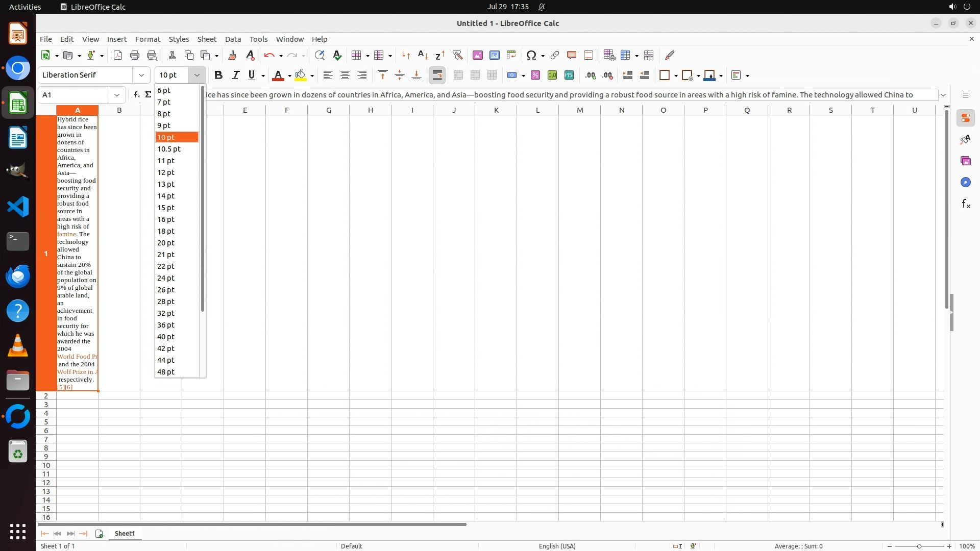The width and height of the screenshot is (980, 551).
Task: Open the Data menu
Action: pos(233,39)
